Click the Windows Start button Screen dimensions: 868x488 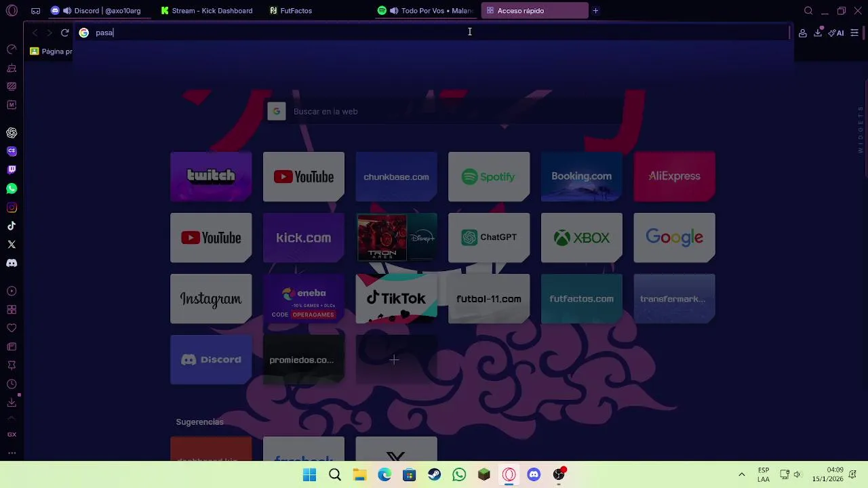pyautogui.click(x=309, y=474)
